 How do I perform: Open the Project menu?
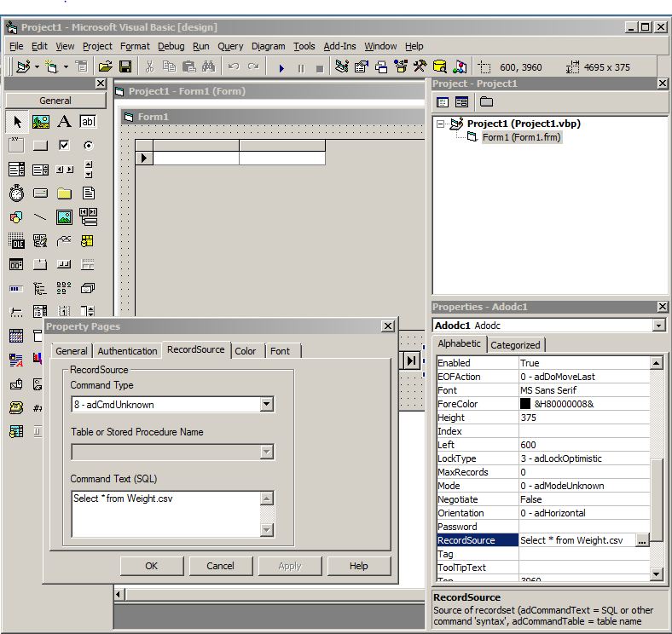point(97,46)
